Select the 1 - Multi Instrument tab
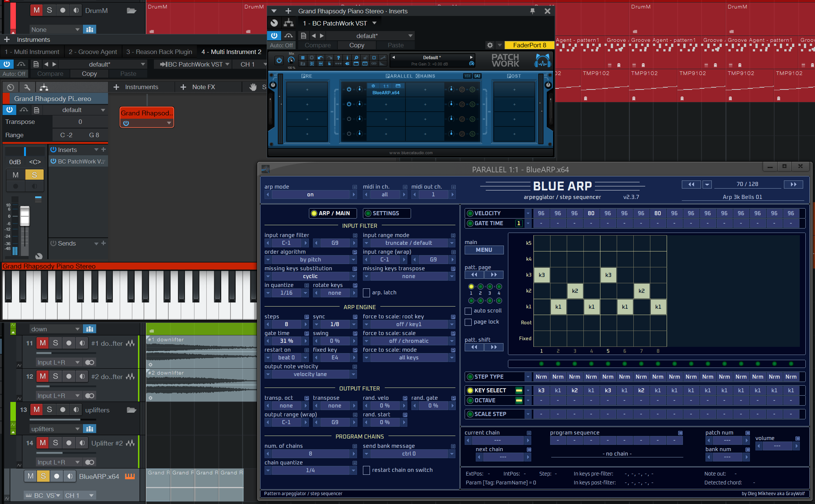 (32, 52)
